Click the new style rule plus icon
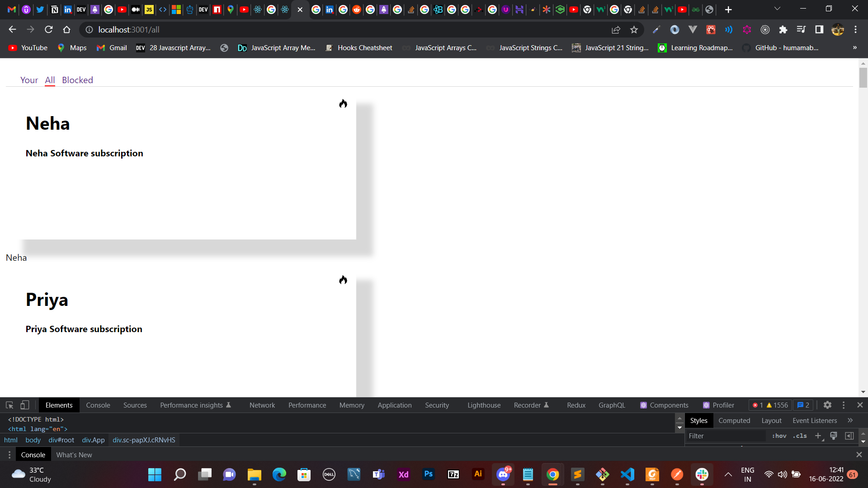 pyautogui.click(x=818, y=436)
